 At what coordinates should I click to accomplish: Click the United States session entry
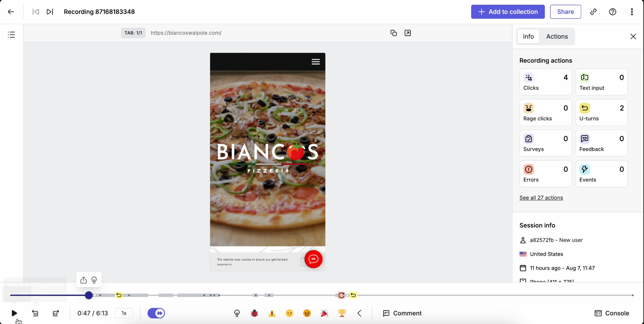point(546,254)
